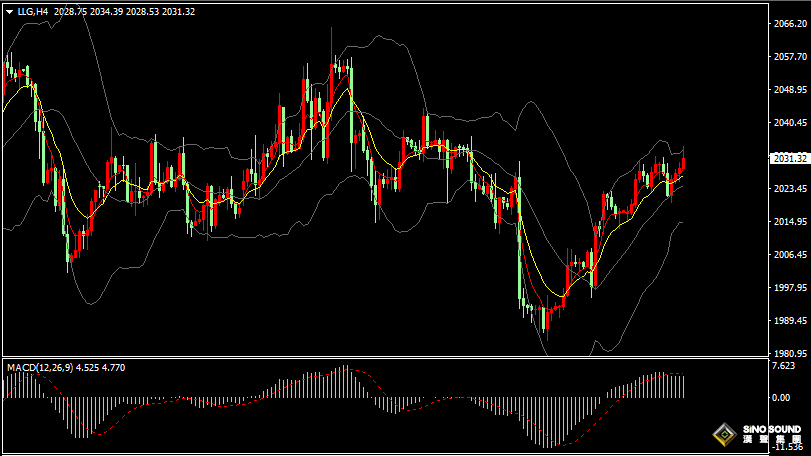This screenshot has width=811, height=456.
Task: Click the LLG,H4 symbol label
Action: 33,12
